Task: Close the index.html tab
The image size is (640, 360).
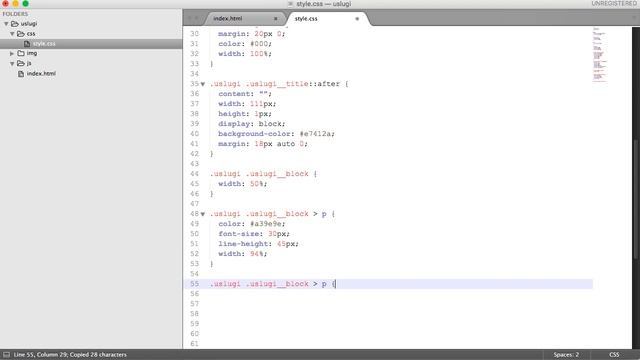Action: (x=276, y=19)
